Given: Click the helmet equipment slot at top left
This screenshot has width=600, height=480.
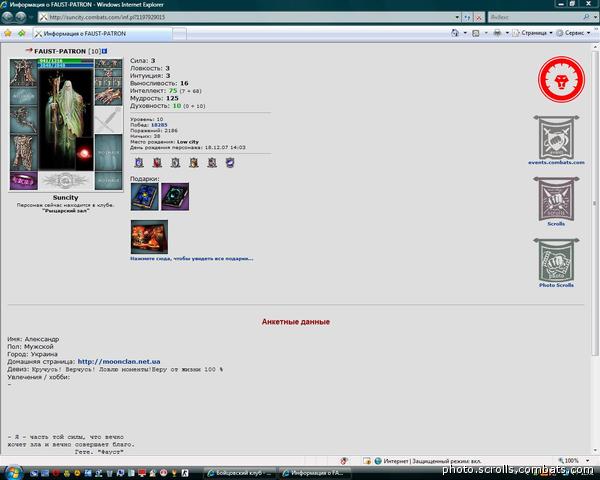Looking at the screenshot, I should coord(23,72).
